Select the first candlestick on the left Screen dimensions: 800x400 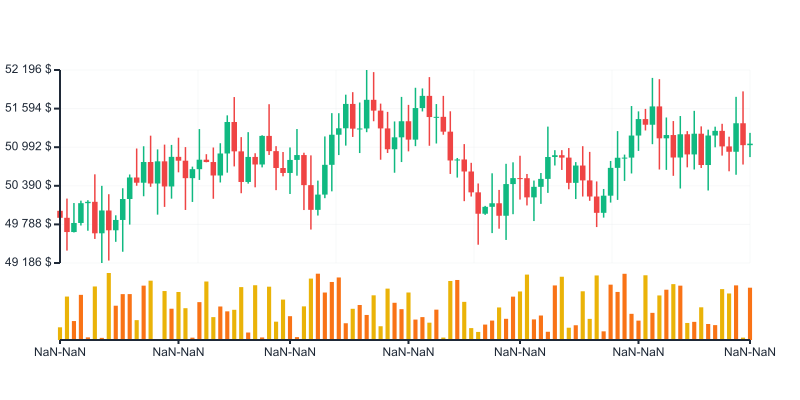point(60,214)
